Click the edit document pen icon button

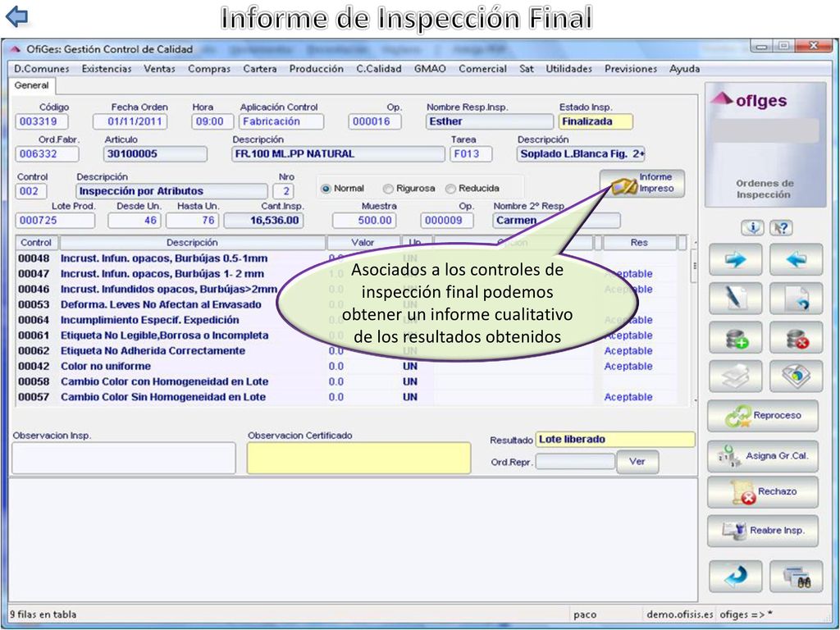pos(736,299)
